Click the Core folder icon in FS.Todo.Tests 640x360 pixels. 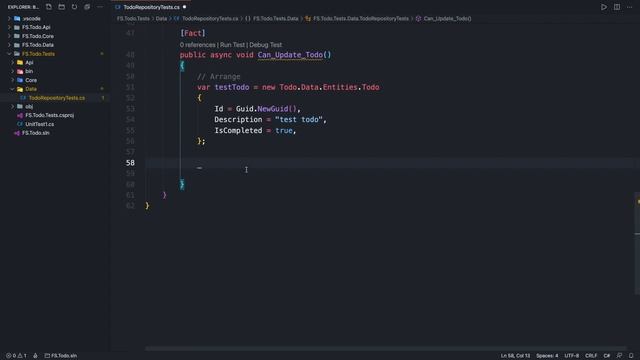point(20,80)
